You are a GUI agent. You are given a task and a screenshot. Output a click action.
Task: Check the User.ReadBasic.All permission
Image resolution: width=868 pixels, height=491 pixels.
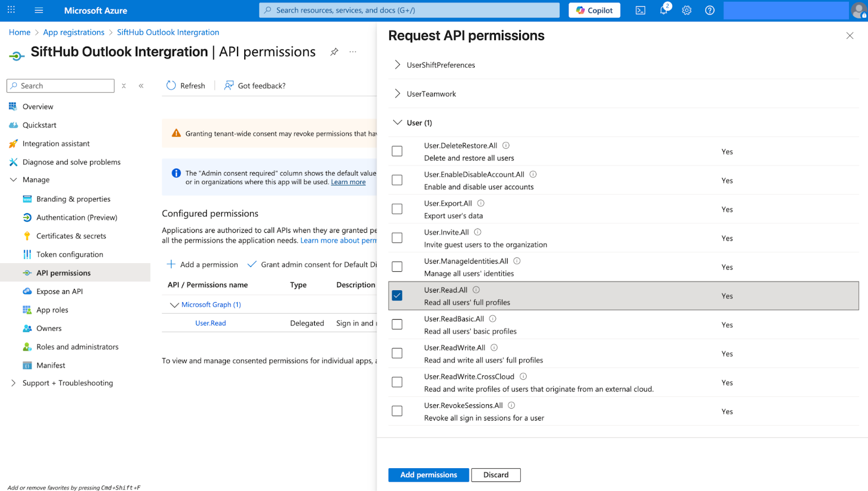(397, 324)
